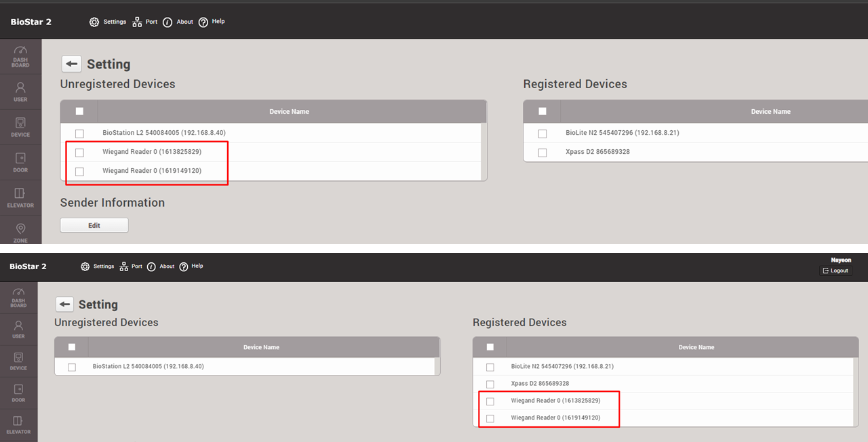868x442 pixels.
Task: Tick Wiegand Reader 0 (1619149120) in Unregistered Devices
Action: pyautogui.click(x=79, y=172)
